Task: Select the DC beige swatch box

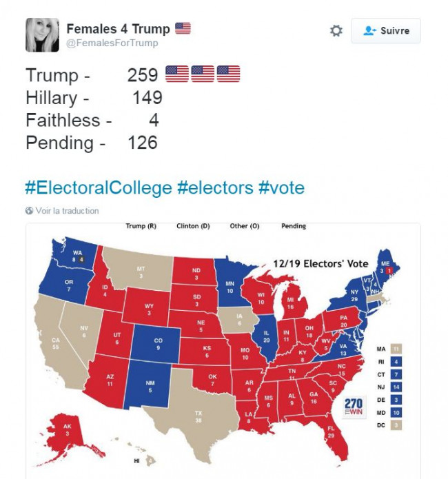Action: point(396,425)
